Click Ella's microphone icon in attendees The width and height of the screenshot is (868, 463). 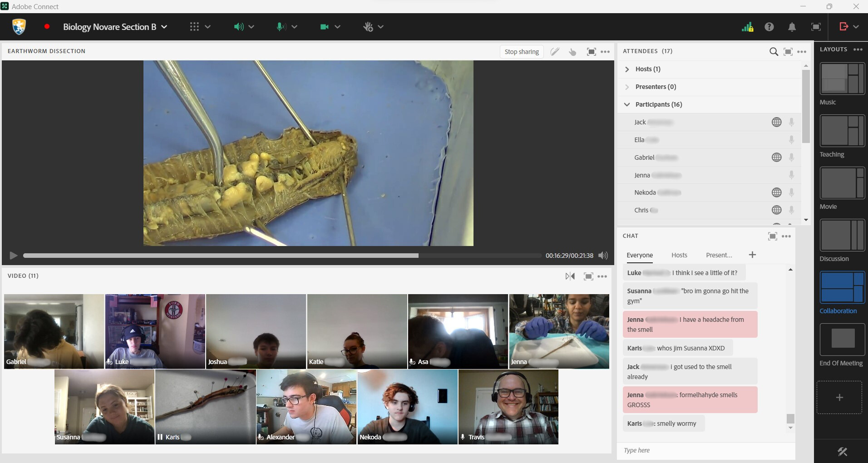[791, 140]
